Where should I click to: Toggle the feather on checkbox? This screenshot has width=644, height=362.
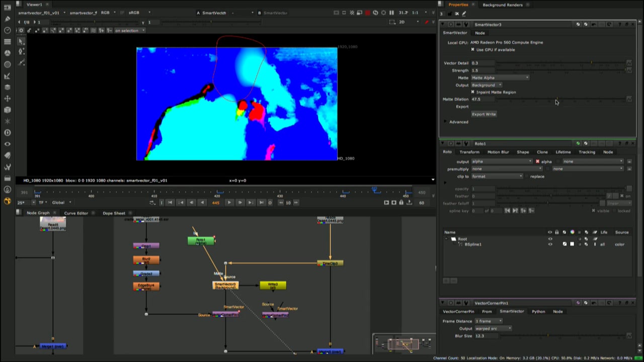click(x=622, y=196)
